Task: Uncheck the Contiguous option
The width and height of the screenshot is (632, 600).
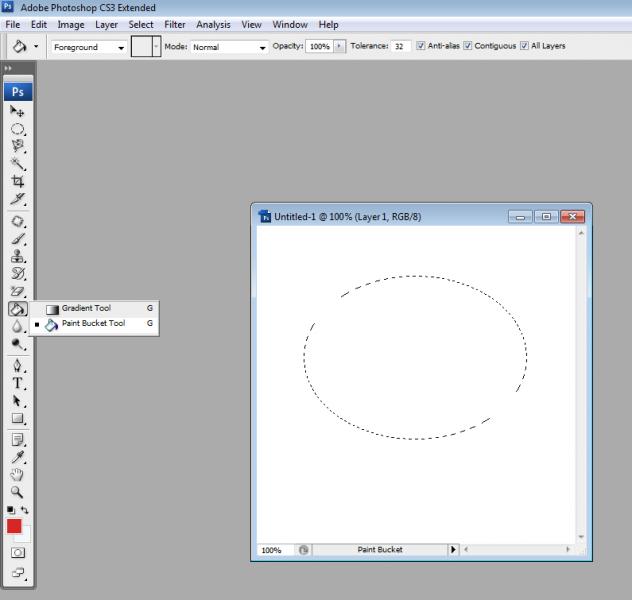Action: click(468, 46)
